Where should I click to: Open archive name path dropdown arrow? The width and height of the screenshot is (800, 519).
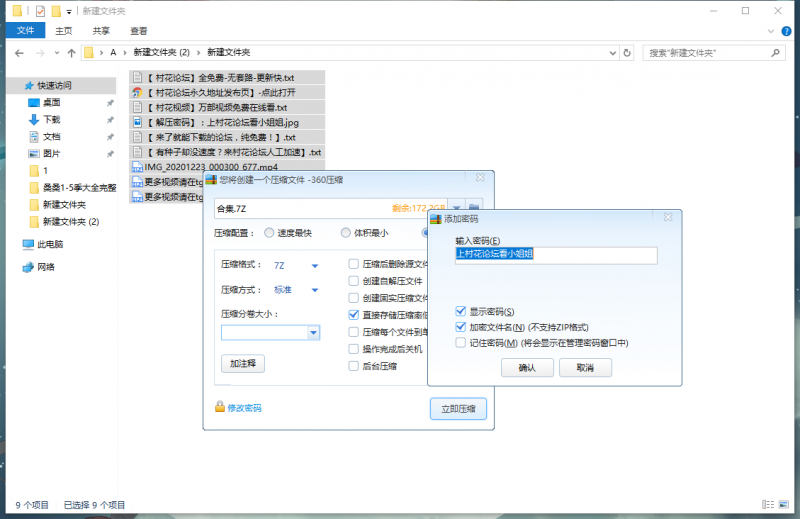tap(457, 208)
